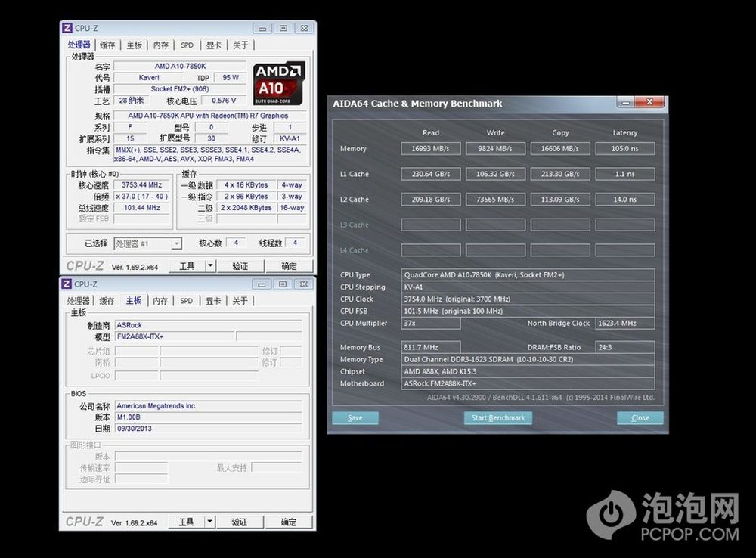Click the CPU-Z logo icon in the top window title bar
Image resolution: width=756 pixels, height=558 pixels.
click(67, 28)
